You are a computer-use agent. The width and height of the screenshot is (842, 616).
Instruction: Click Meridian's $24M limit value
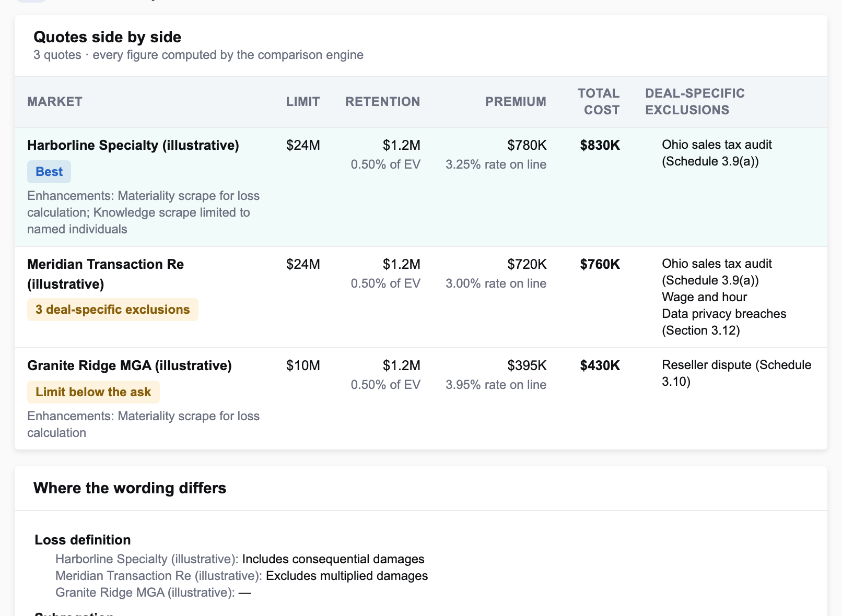tap(303, 264)
